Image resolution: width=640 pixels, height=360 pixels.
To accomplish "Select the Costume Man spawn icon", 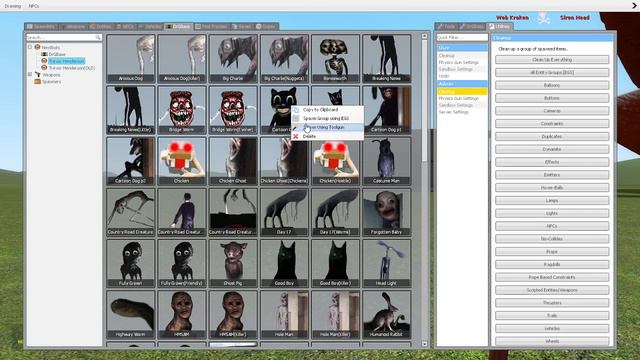I will tap(387, 161).
